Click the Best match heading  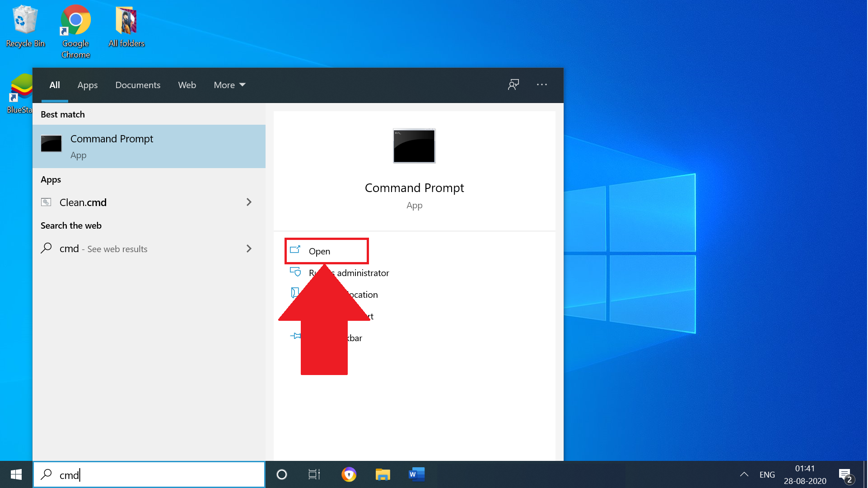[63, 114]
